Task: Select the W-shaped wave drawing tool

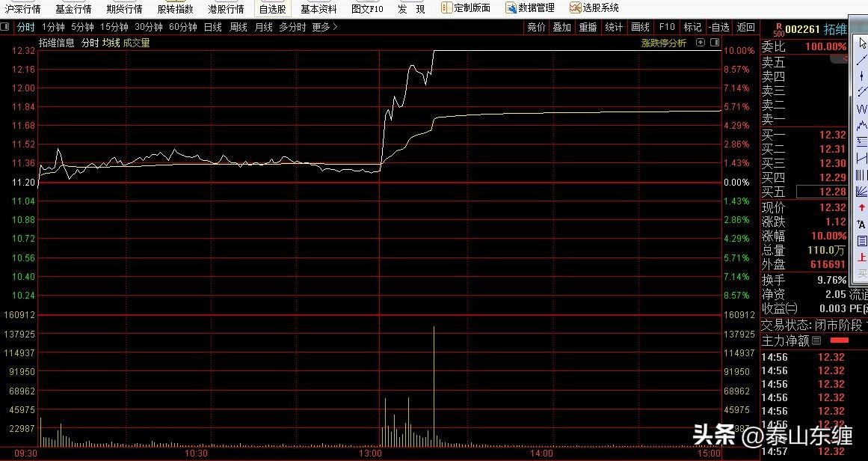Action: tap(862, 109)
